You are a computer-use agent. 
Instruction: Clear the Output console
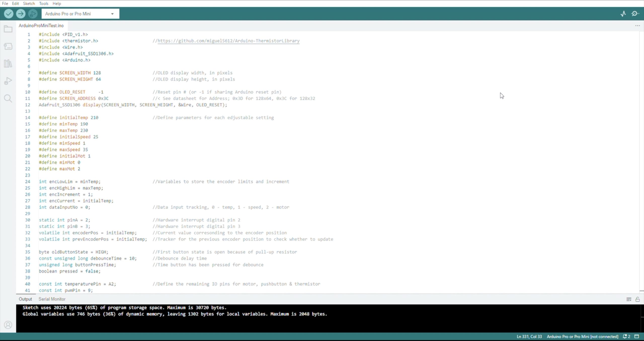coord(629,299)
